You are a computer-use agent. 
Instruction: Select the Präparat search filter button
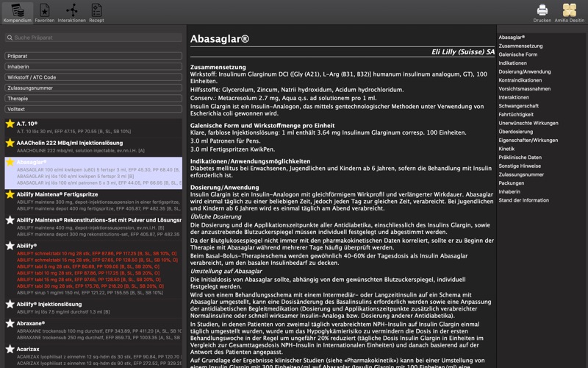[x=93, y=56]
